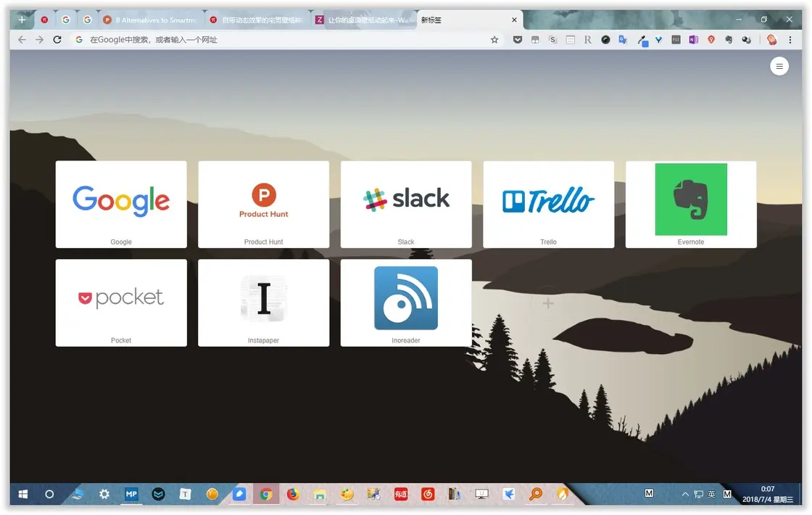Click the grey F11 keycap extension icon
The height and width of the screenshot is (515, 812).
click(676, 39)
